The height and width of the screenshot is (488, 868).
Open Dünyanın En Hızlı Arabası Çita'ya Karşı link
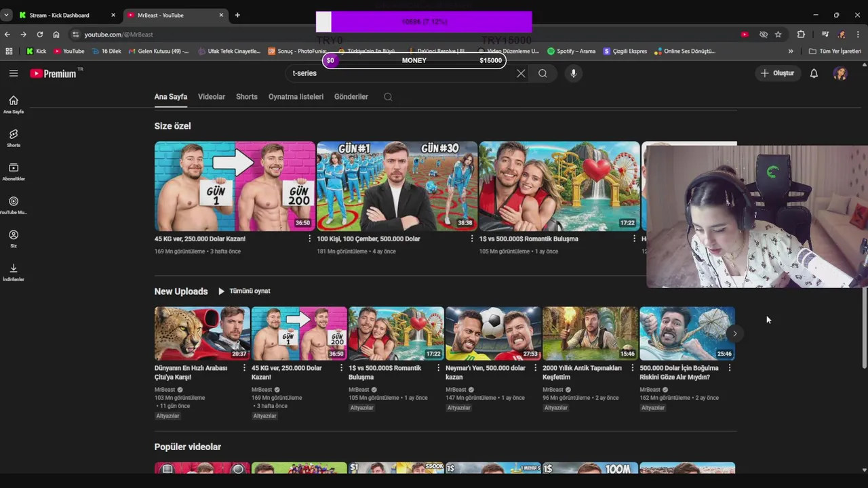tap(191, 373)
